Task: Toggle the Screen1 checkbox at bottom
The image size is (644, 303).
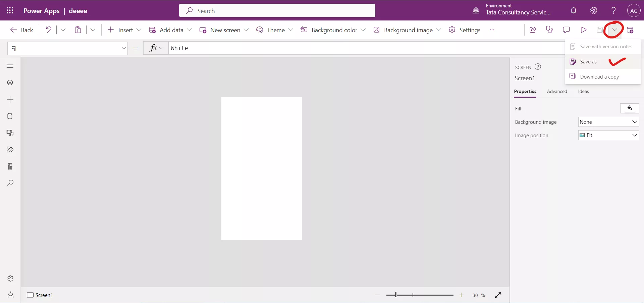Action: coord(30,295)
